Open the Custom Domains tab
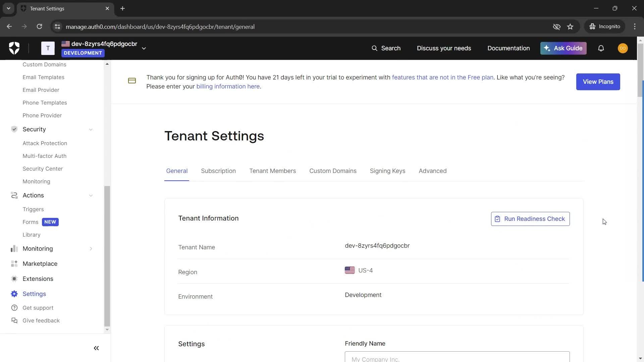This screenshot has width=644, height=362. (x=333, y=171)
